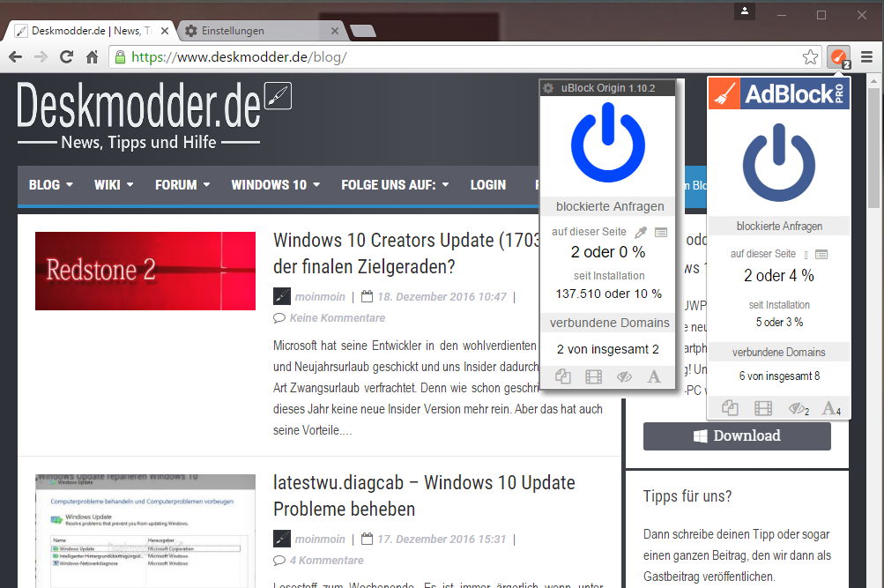Click author moinmoin on 18. Dezember post
This screenshot has height=588, width=884.
[x=320, y=296]
